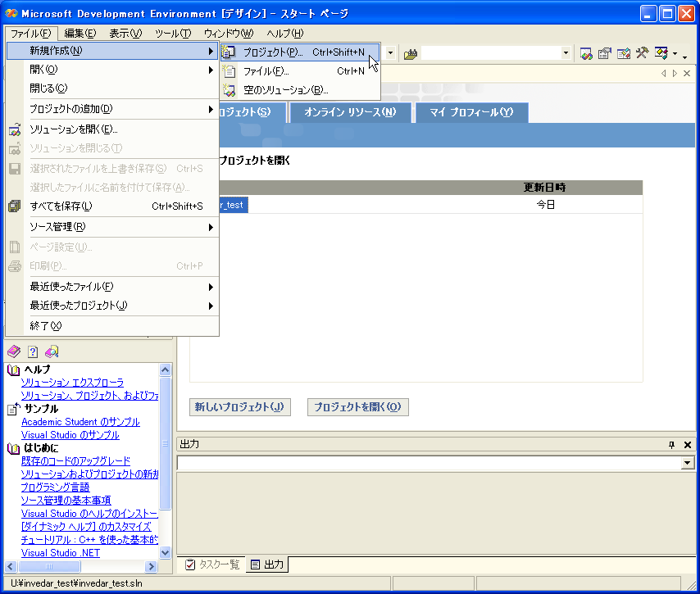The image size is (700, 594).
Task: Switch to 出力 bottom tab
Action: tap(267, 565)
